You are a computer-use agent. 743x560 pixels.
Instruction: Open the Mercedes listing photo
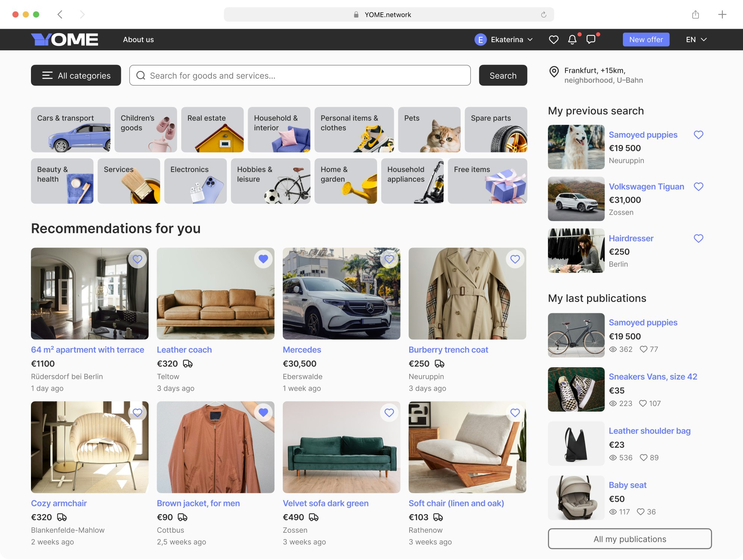pyautogui.click(x=341, y=293)
